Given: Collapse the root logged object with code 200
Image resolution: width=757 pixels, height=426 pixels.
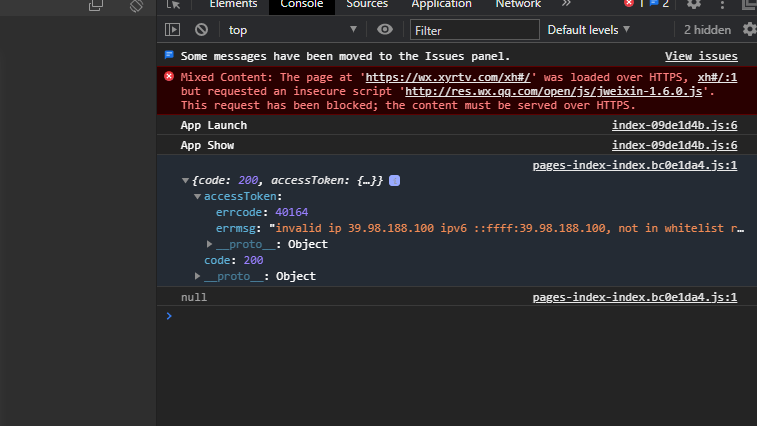Looking at the screenshot, I should click(185, 181).
